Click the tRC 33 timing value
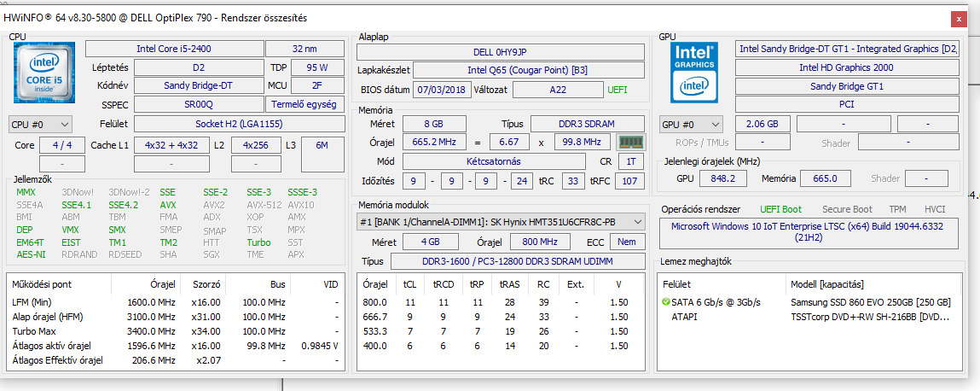 (573, 182)
